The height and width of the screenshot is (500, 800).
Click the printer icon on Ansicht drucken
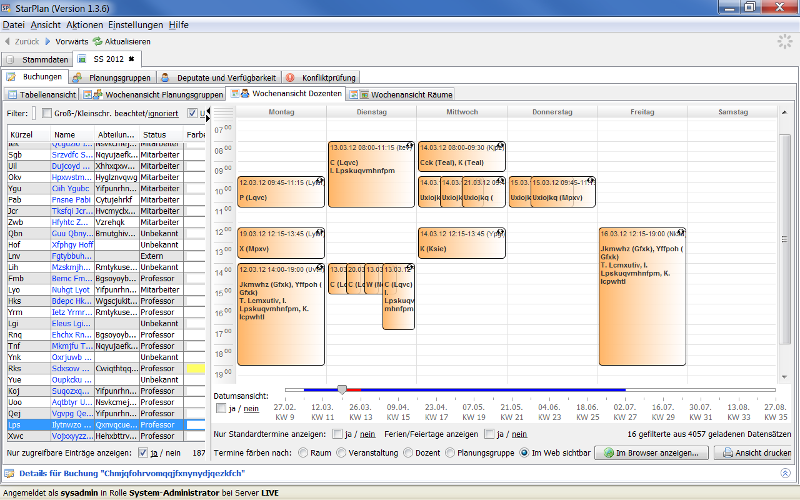click(x=728, y=453)
